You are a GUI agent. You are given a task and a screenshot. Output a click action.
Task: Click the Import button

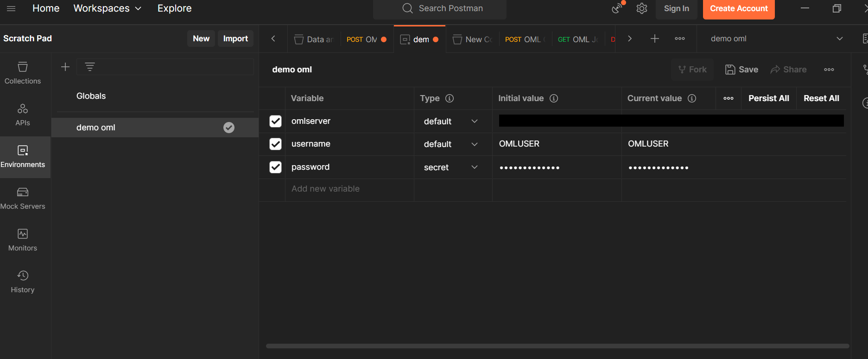pos(235,38)
